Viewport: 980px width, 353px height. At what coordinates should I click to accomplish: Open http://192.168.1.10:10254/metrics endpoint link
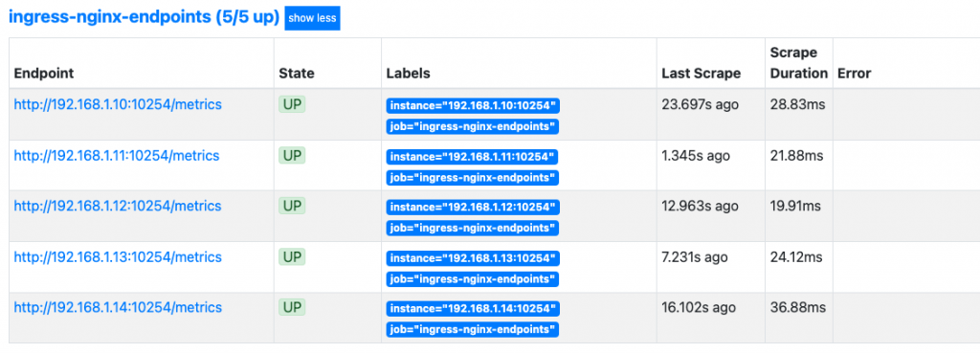click(118, 104)
